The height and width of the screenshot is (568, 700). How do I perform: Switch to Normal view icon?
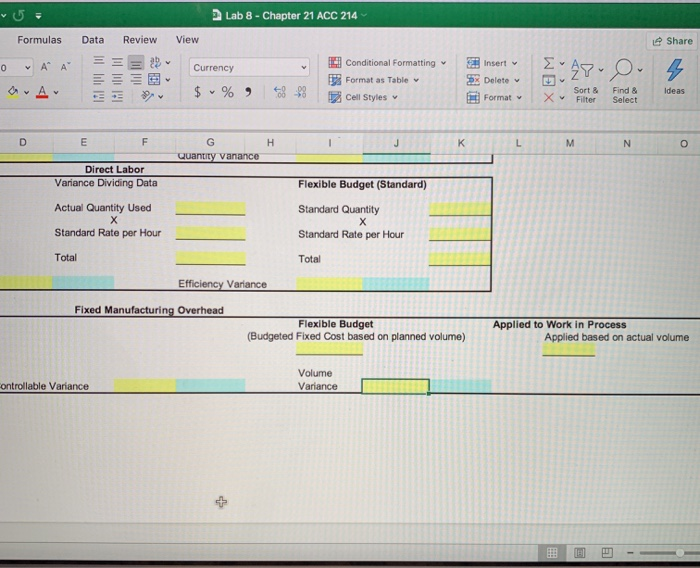pos(552,553)
